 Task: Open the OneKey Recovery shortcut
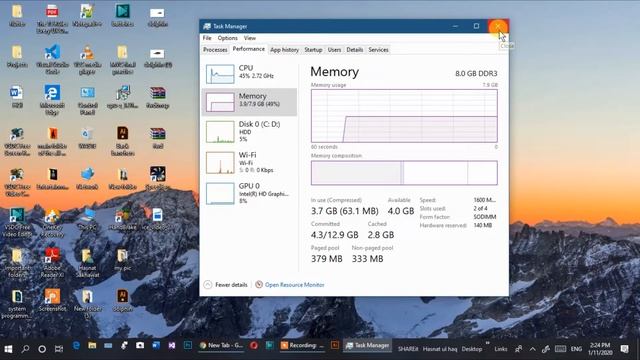coord(52,222)
